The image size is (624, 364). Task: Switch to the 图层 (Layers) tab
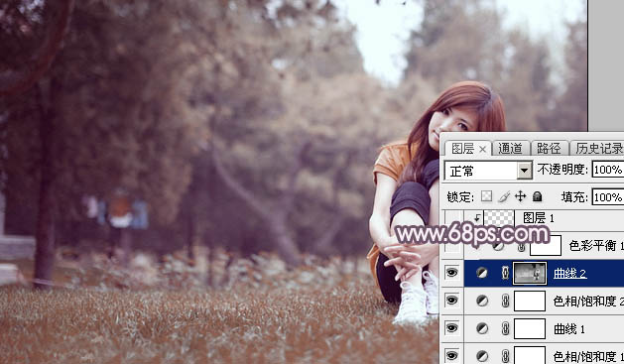coord(463,149)
